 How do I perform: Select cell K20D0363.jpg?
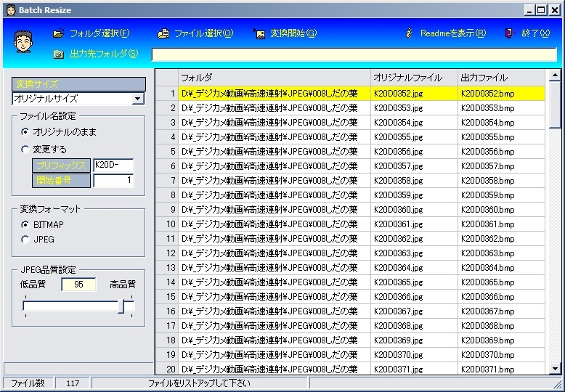[x=414, y=253]
